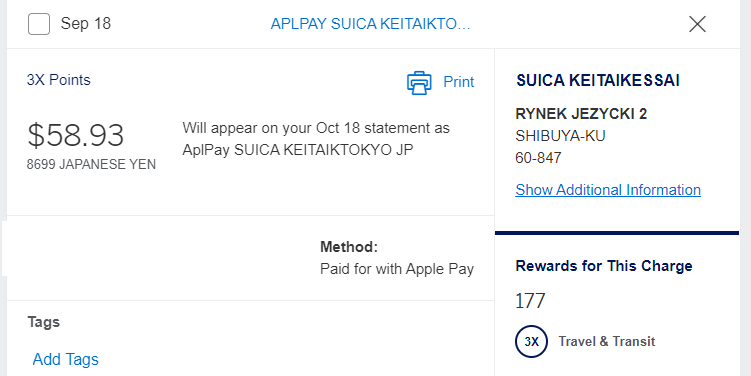The image size is (751, 376).
Task: Click the 3X Points label
Action: (x=58, y=80)
